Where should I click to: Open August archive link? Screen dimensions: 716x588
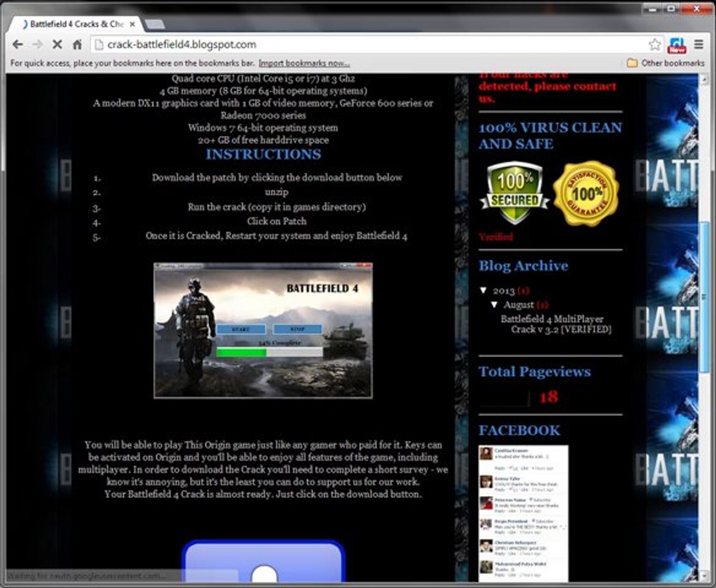(x=518, y=304)
